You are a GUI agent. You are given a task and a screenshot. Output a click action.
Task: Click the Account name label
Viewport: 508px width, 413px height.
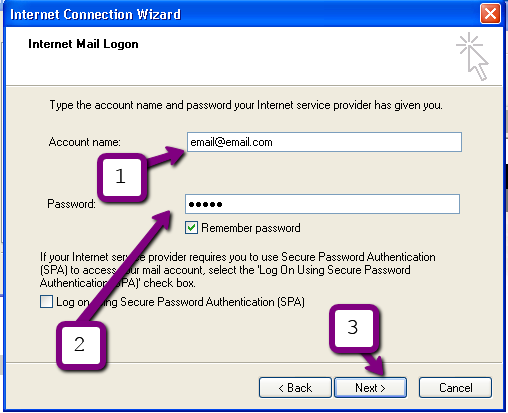click(x=85, y=142)
